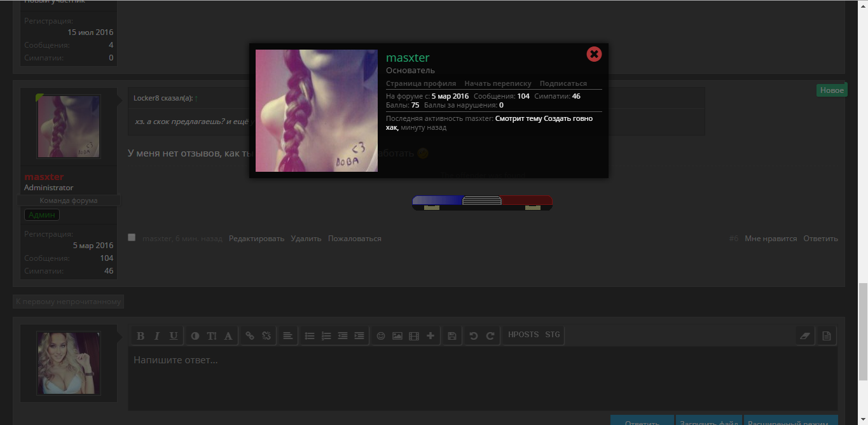Click the page scrollbar down arrow

click(x=862, y=419)
